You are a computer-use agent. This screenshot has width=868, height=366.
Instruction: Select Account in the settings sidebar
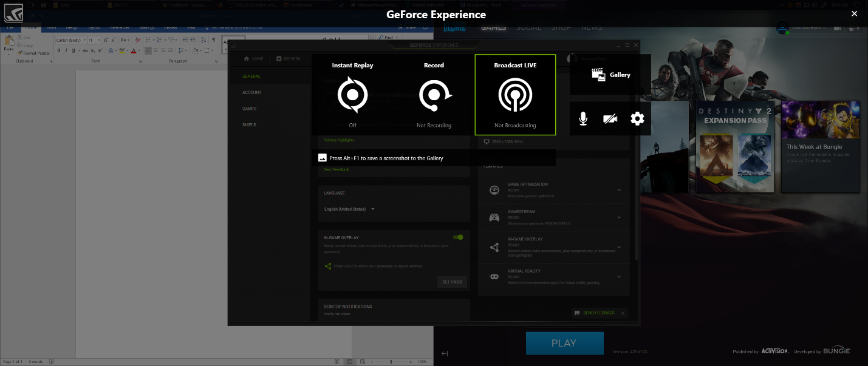tap(251, 93)
